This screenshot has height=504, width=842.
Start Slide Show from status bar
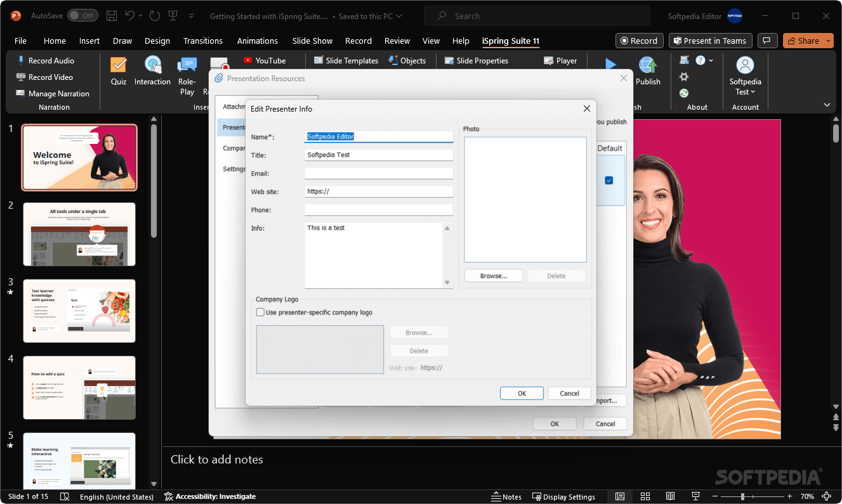click(x=695, y=496)
